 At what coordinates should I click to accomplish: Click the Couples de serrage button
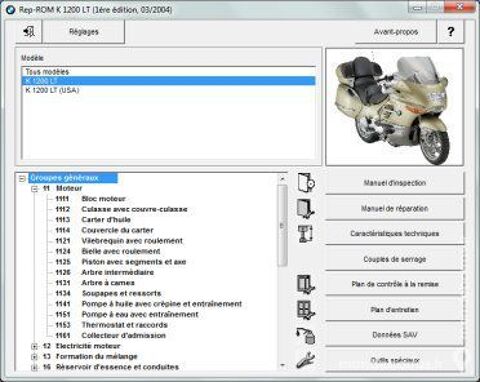pyautogui.click(x=394, y=259)
